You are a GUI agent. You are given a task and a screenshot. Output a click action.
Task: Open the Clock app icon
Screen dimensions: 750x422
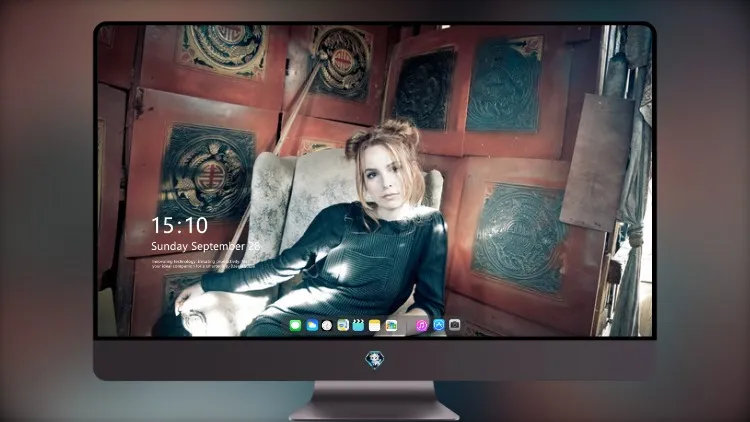tap(327, 325)
